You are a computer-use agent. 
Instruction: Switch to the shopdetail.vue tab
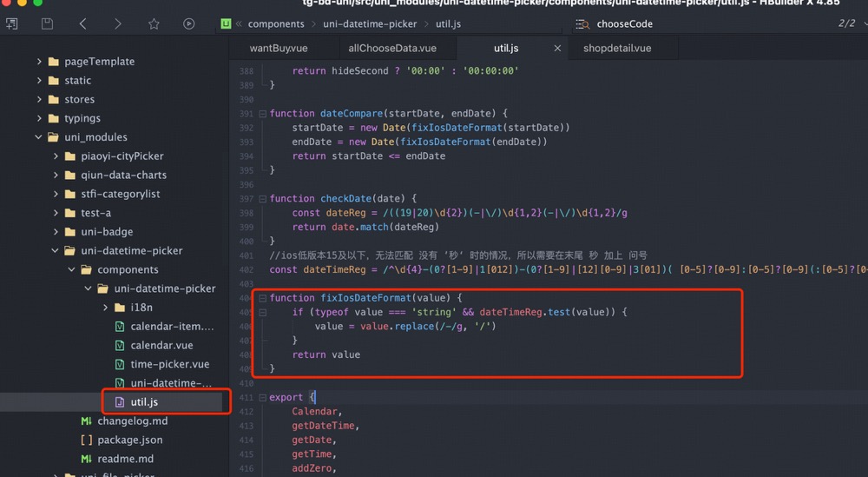click(x=616, y=49)
